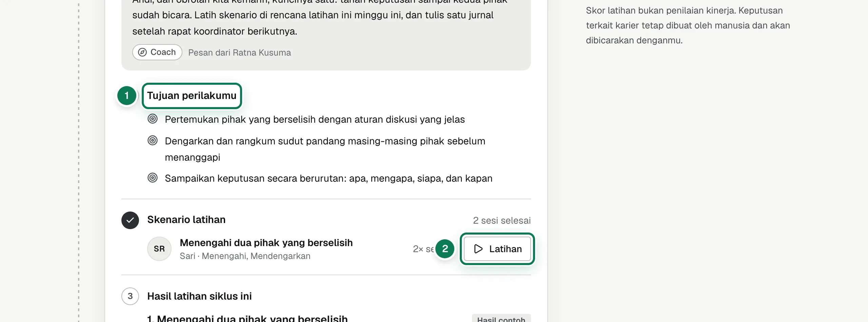Click the checkmark icon beside Skenario latihan
Viewport: 868px width, 322px height.
pos(130,220)
